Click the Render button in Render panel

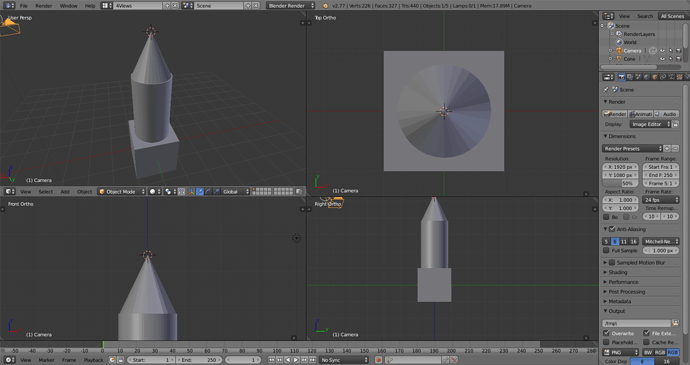point(615,114)
